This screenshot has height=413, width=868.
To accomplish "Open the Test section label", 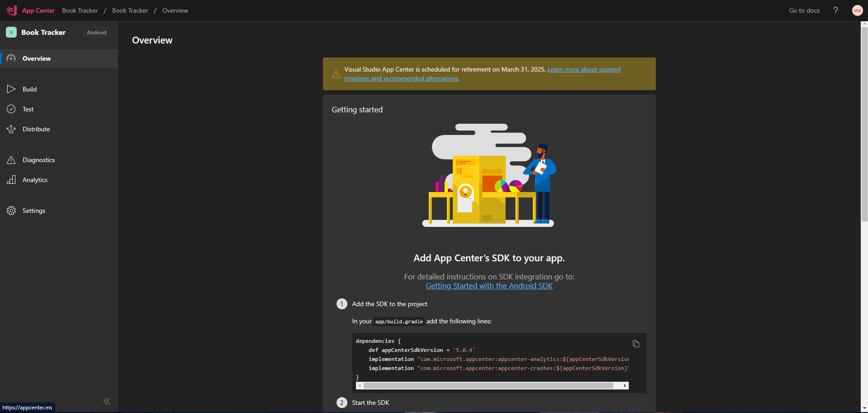I will 28,109.
